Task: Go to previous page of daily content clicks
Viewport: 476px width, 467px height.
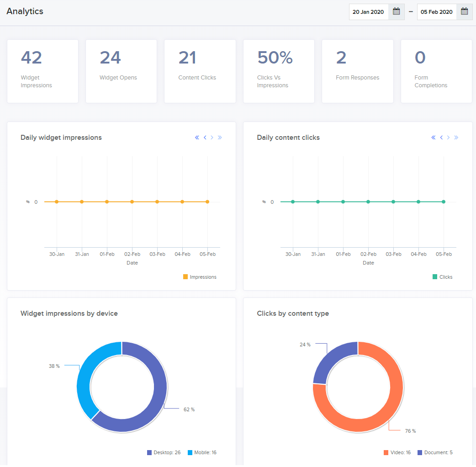Action: tap(441, 138)
